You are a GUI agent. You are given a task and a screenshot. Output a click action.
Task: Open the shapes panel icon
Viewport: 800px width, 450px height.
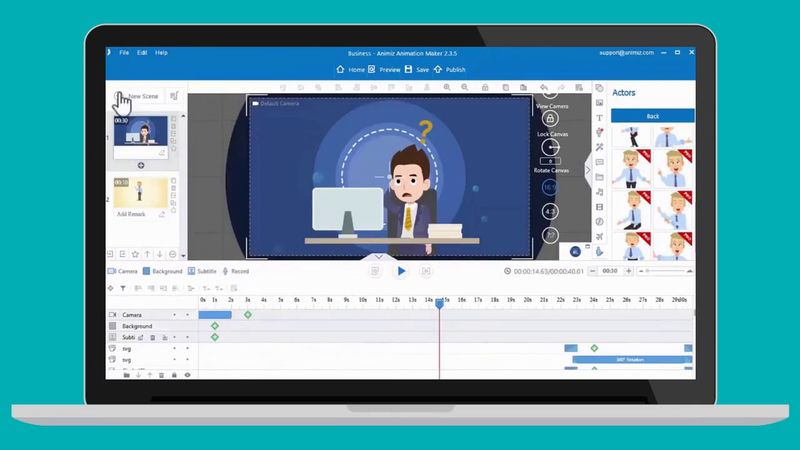pos(599,88)
